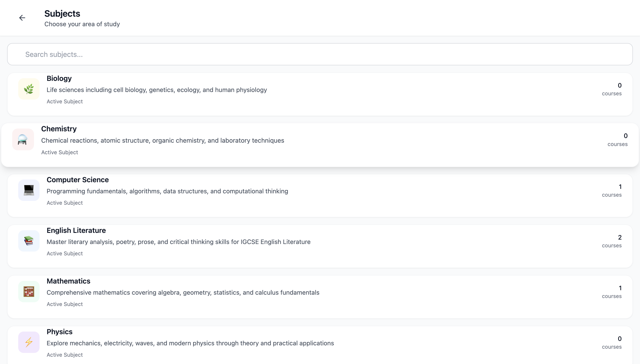This screenshot has width=640, height=364.
Task: Open the Biology subject title
Action: tap(59, 78)
